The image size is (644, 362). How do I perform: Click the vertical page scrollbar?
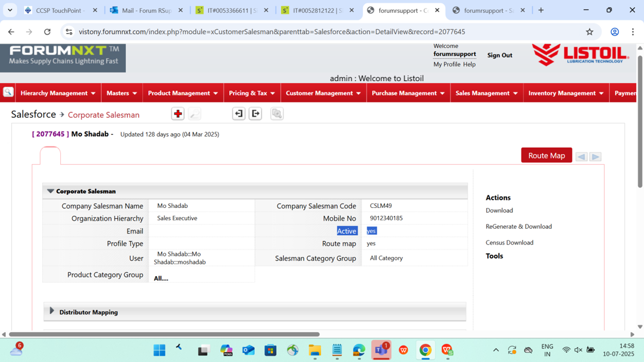coord(640,121)
